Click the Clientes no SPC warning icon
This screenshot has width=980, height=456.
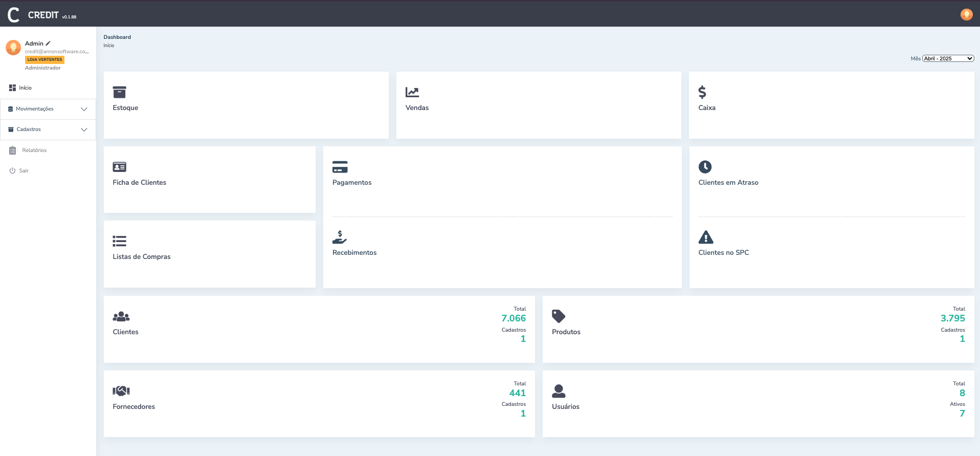click(705, 237)
